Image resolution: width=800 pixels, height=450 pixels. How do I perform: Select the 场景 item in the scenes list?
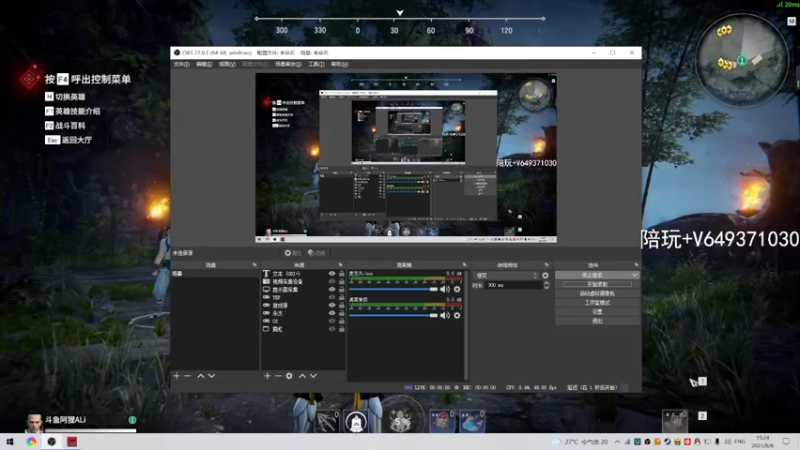point(215,273)
